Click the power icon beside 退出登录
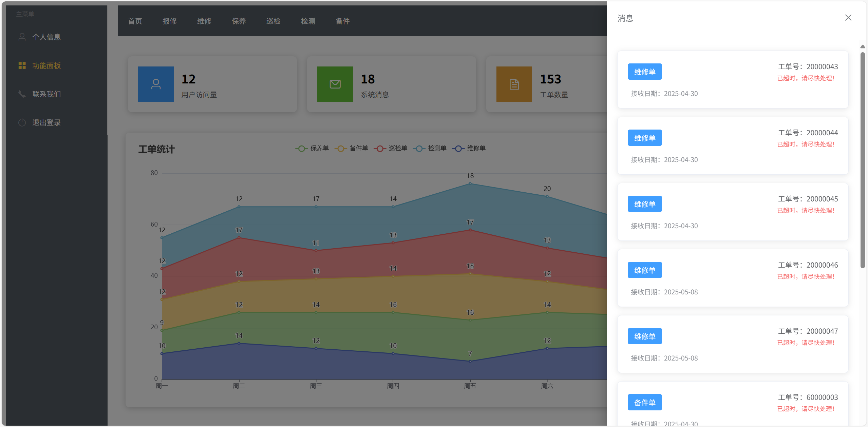Image resolution: width=868 pixels, height=427 pixels. pos(22,122)
